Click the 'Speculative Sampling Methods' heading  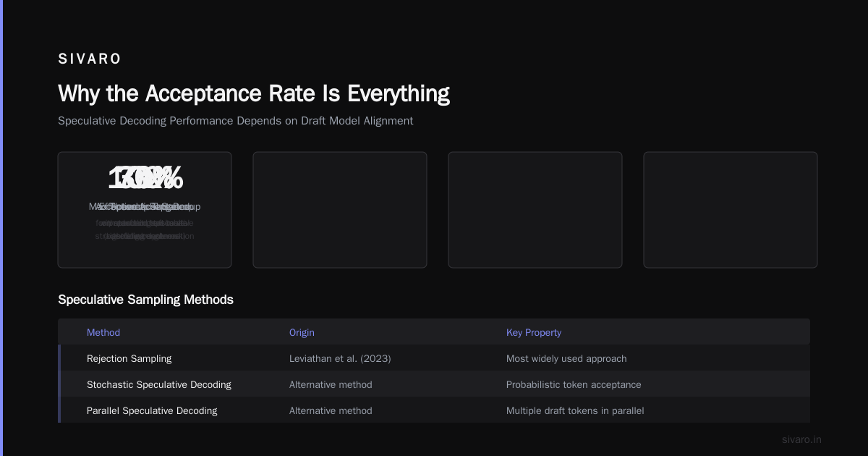pos(145,300)
